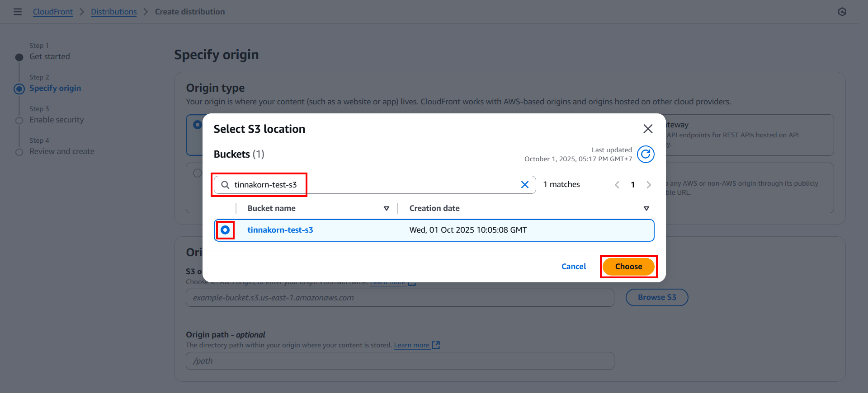Close the Select S3 location dialog

point(647,129)
